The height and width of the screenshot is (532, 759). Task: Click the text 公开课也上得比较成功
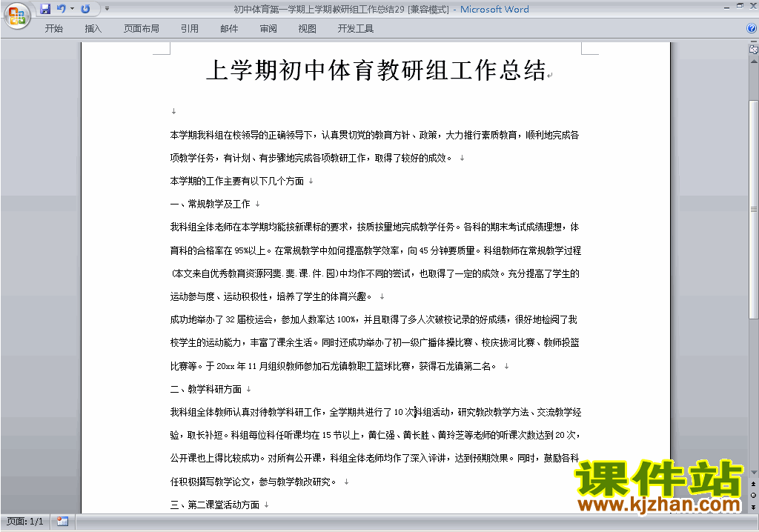214,458
